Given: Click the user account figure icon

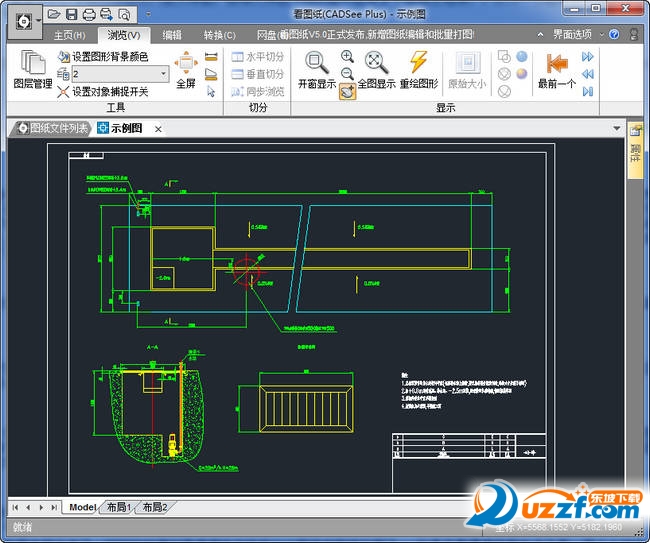Looking at the screenshot, I should point(633,34).
